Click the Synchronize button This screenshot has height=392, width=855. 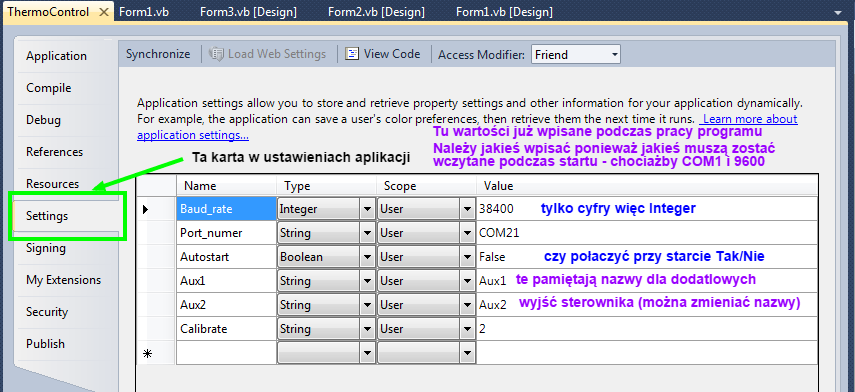pyautogui.click(x=158, y=54)
